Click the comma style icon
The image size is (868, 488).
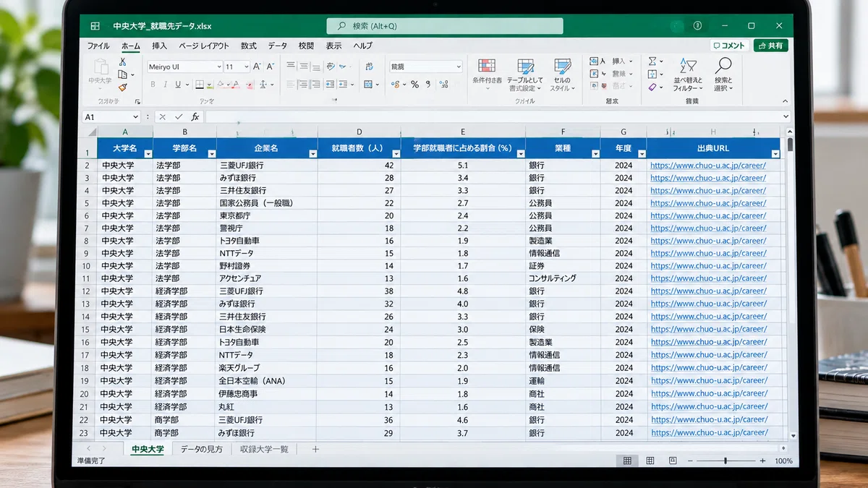[427, 85]
